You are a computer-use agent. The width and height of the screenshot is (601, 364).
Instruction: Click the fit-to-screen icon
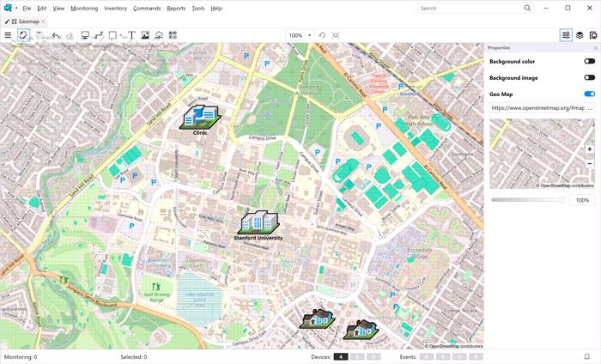pos(336,35)
